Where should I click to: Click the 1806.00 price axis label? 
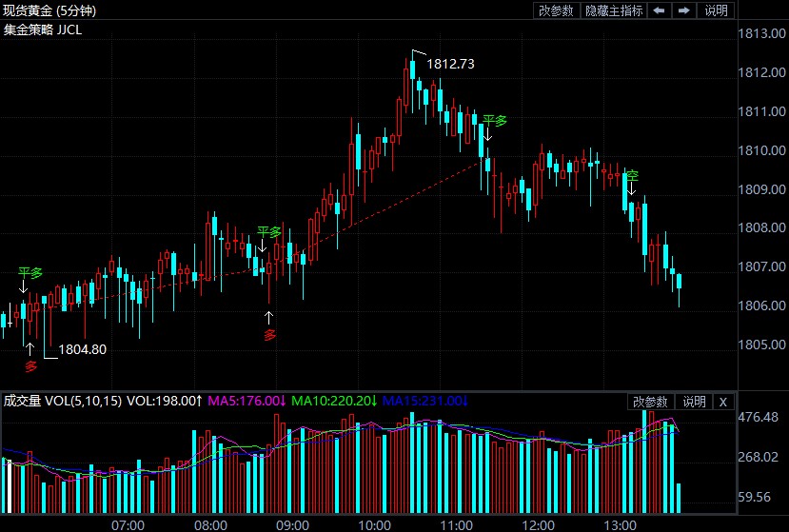(x=761, y=305)
